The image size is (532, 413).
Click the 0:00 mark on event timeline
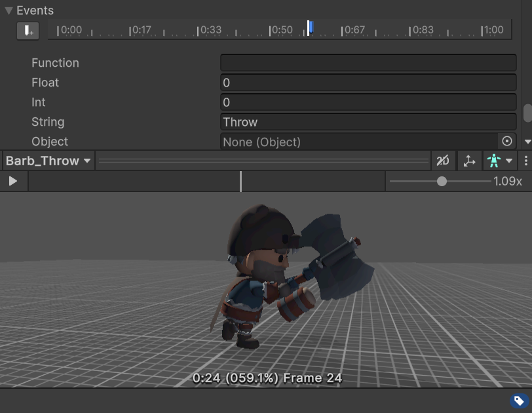coord(69,30)
